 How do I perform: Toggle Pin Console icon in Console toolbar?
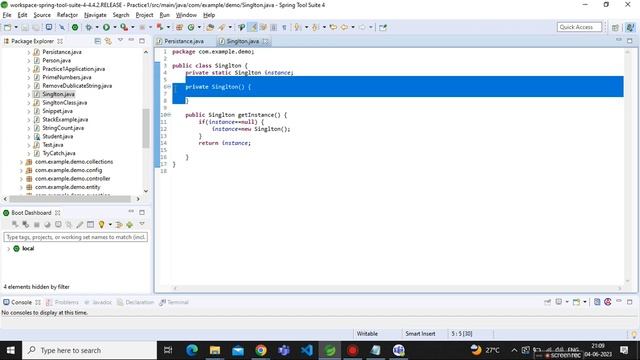coord(547,302)
